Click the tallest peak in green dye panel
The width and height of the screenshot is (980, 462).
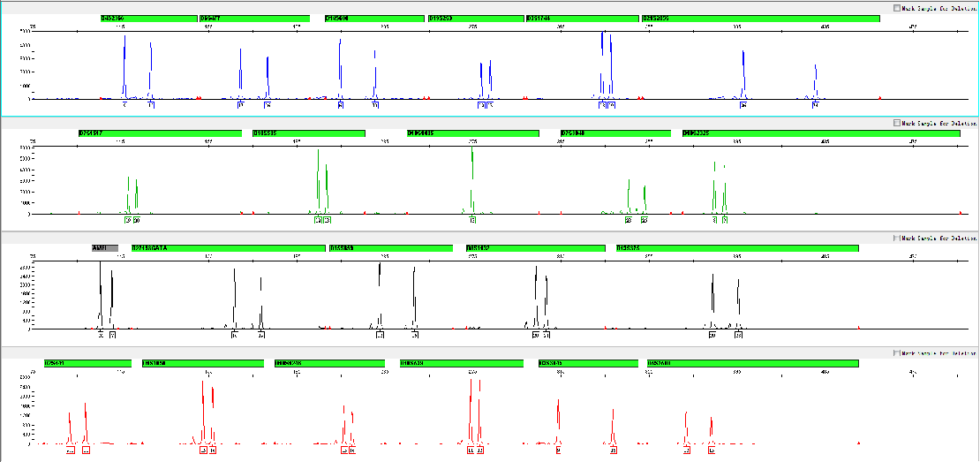[471, 180]
